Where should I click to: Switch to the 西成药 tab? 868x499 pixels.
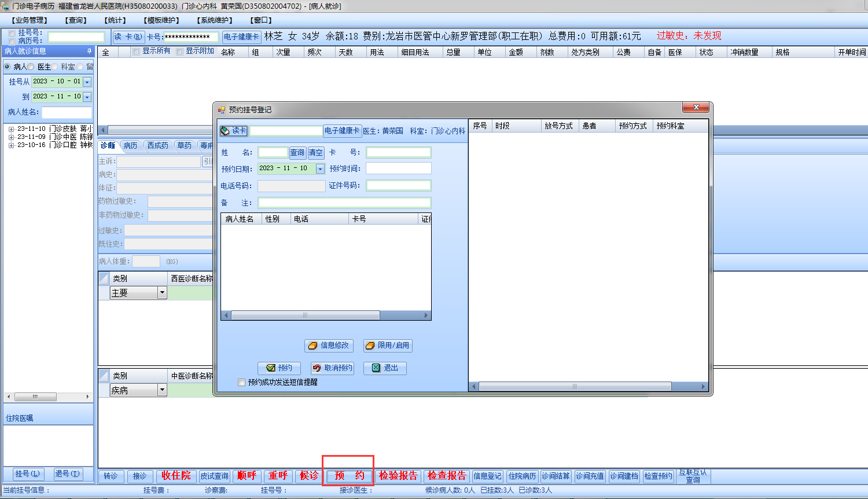click(x=157, y=145)
